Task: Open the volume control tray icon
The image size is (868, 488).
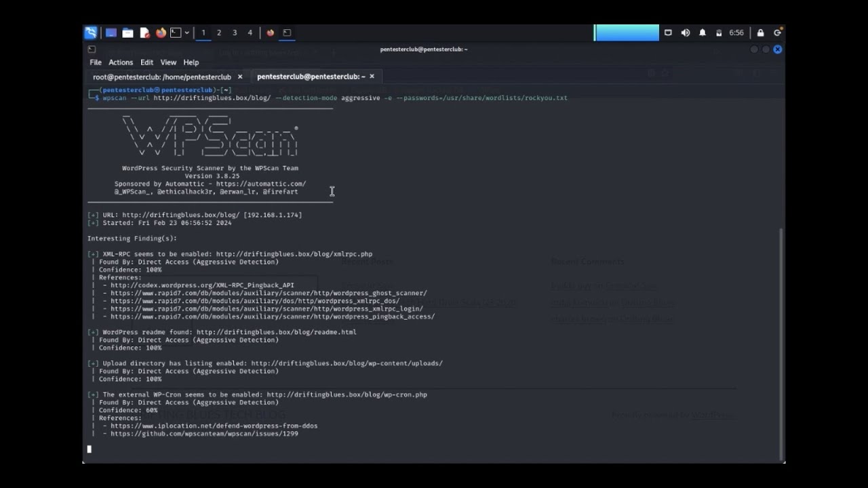Action: (x=686, y=33)
